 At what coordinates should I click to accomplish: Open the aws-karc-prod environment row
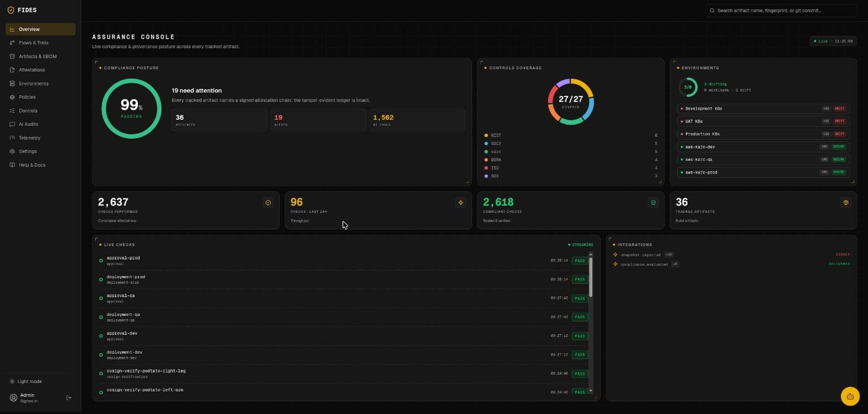point(763,172)
